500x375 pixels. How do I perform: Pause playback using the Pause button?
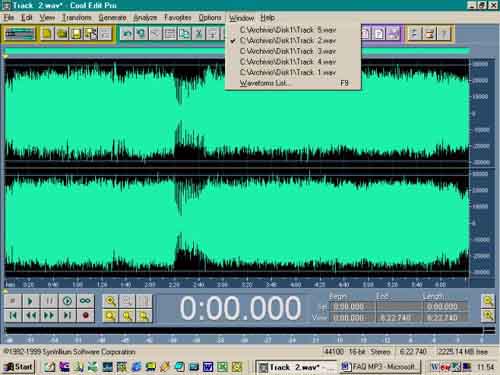[x=49, y=301]
